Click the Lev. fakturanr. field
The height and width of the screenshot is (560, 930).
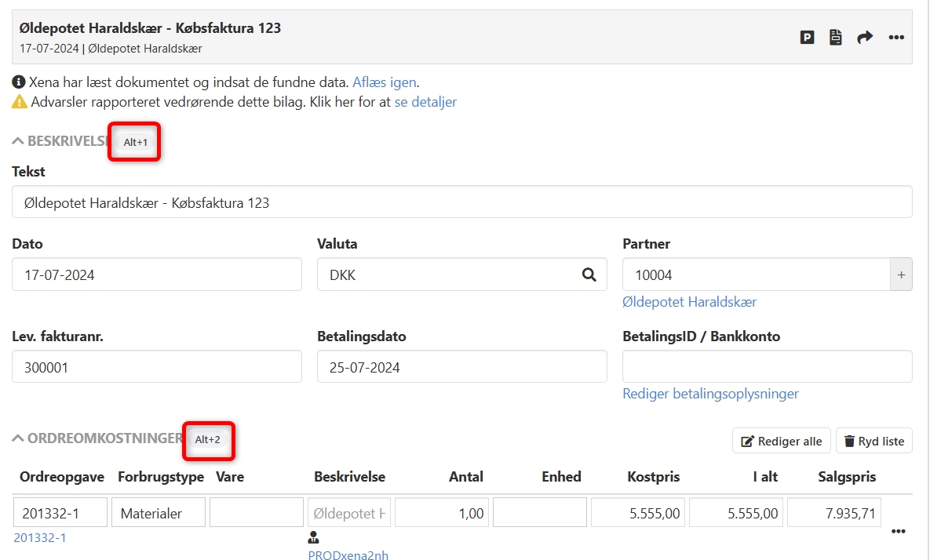157,367
